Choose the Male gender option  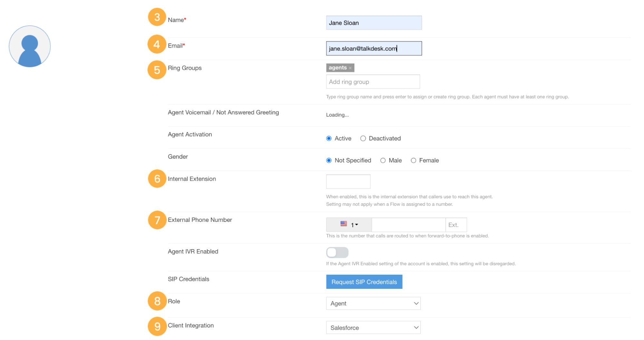pyautogui.click(x=383, y=160)
